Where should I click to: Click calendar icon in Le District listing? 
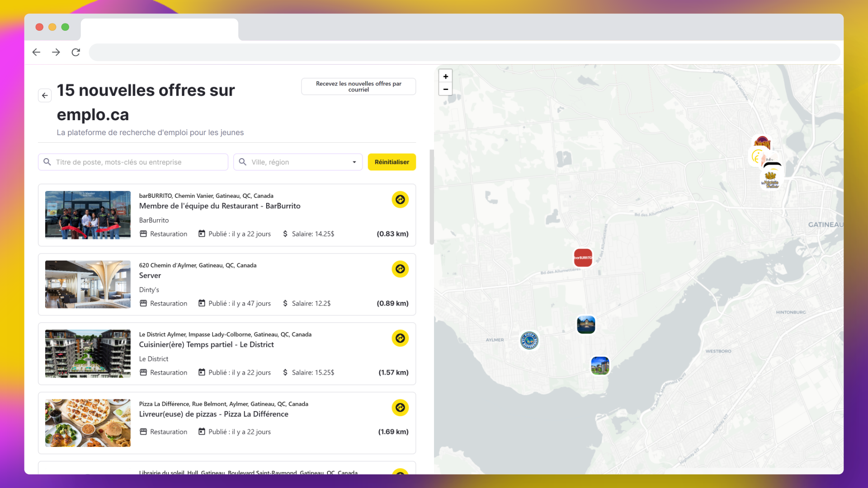tap(202, 372)
